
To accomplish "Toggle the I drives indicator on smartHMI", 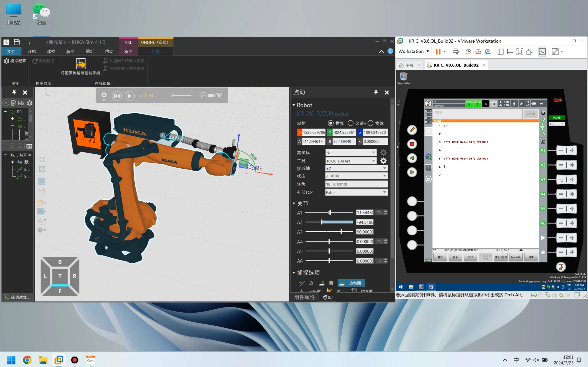I will click(x=477, y=104).
